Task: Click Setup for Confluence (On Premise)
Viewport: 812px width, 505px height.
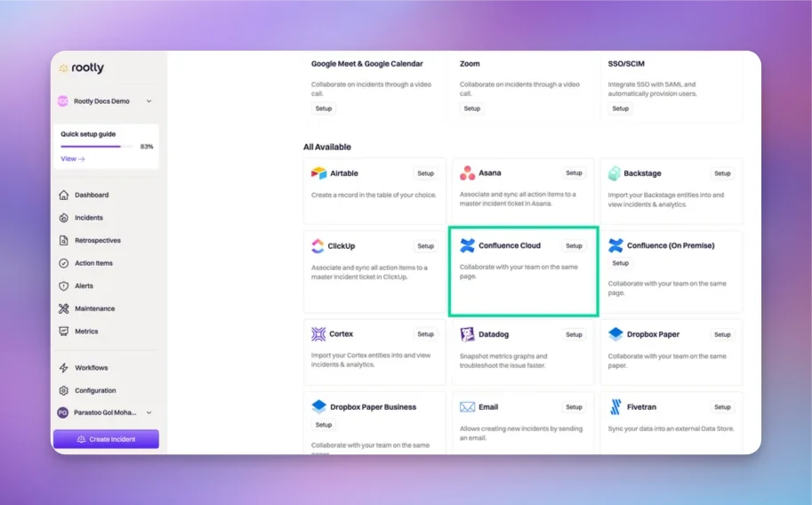Action: click(x=621, y=263)
